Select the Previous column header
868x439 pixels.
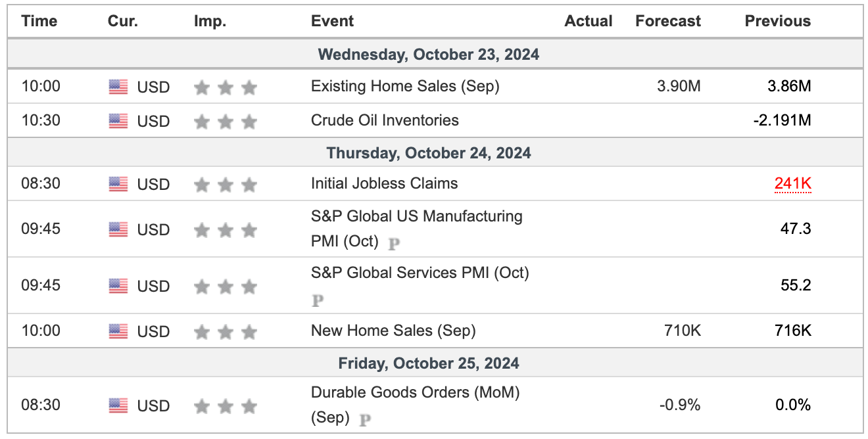point(778,21)
